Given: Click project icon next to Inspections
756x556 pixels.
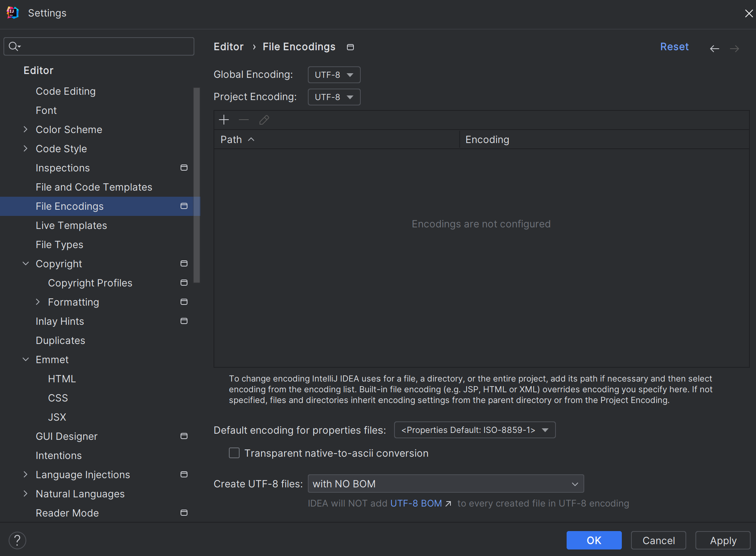Looking at the screenshot, I should click(x=184, y=168).
